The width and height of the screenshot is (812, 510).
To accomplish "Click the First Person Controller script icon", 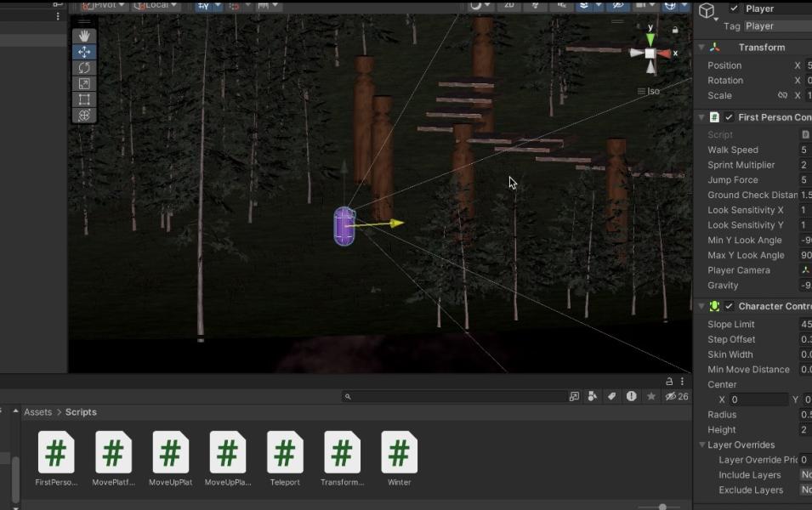I will (x=714, y=117).
